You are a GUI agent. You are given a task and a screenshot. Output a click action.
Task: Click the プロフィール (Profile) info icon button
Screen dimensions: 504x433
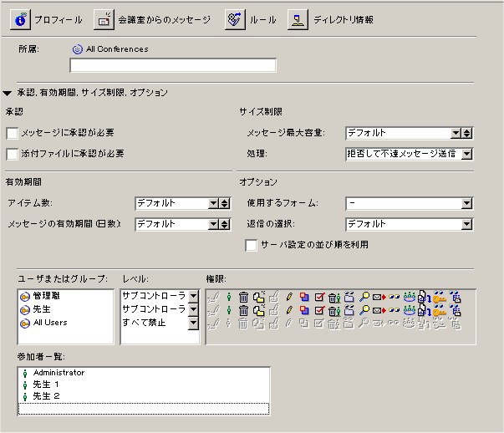tap(20, 19)
